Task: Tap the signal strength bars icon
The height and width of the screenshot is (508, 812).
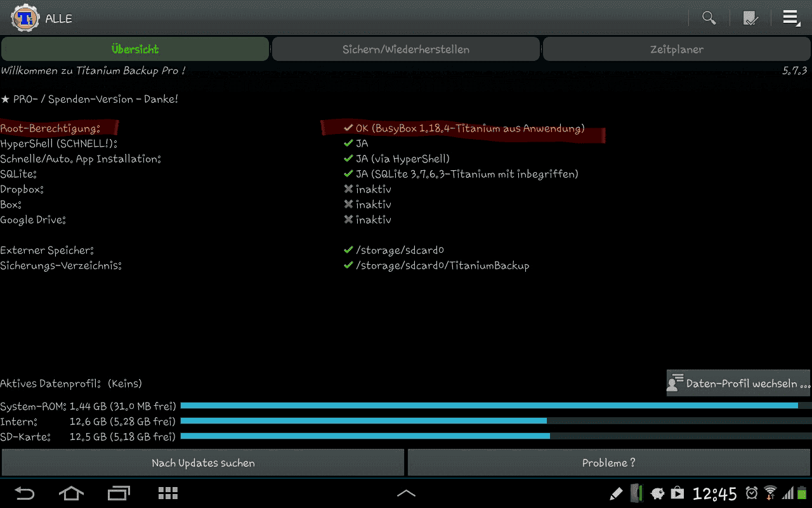Action: (x=787, y=493)
